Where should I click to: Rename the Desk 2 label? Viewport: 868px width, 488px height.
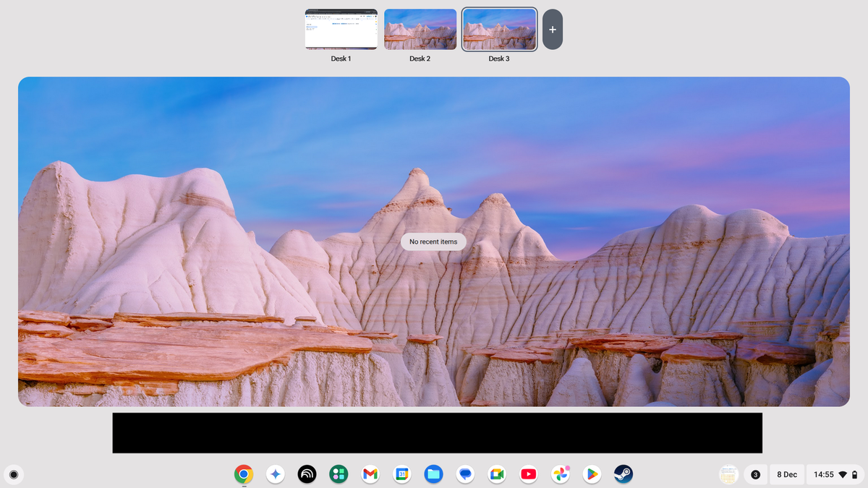420,59
